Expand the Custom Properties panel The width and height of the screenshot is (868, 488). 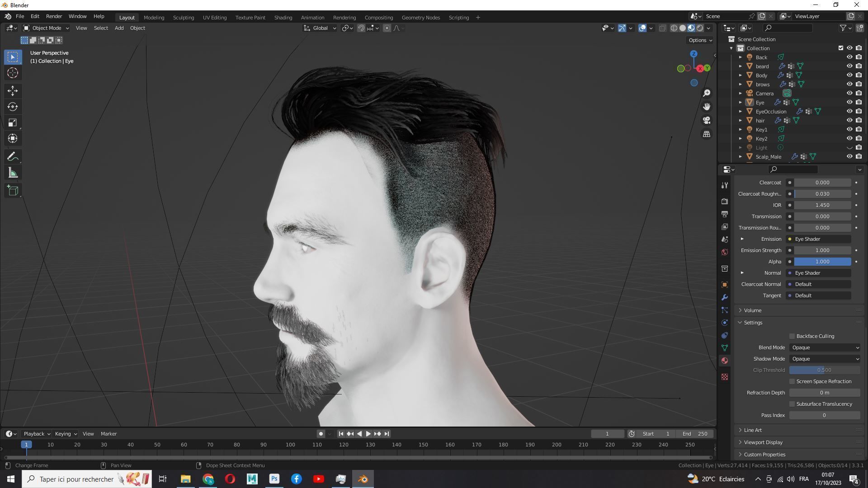(x=764, y=455)
